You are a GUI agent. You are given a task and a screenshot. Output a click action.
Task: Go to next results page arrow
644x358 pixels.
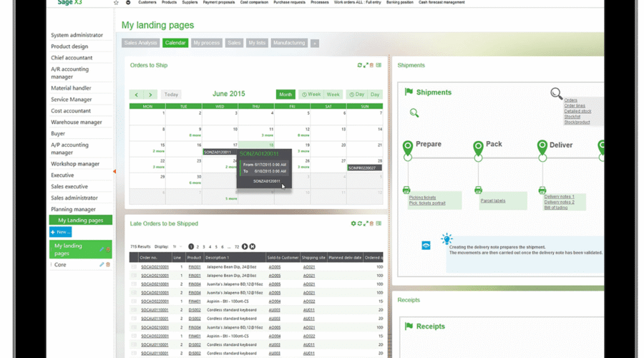[245, 246]
